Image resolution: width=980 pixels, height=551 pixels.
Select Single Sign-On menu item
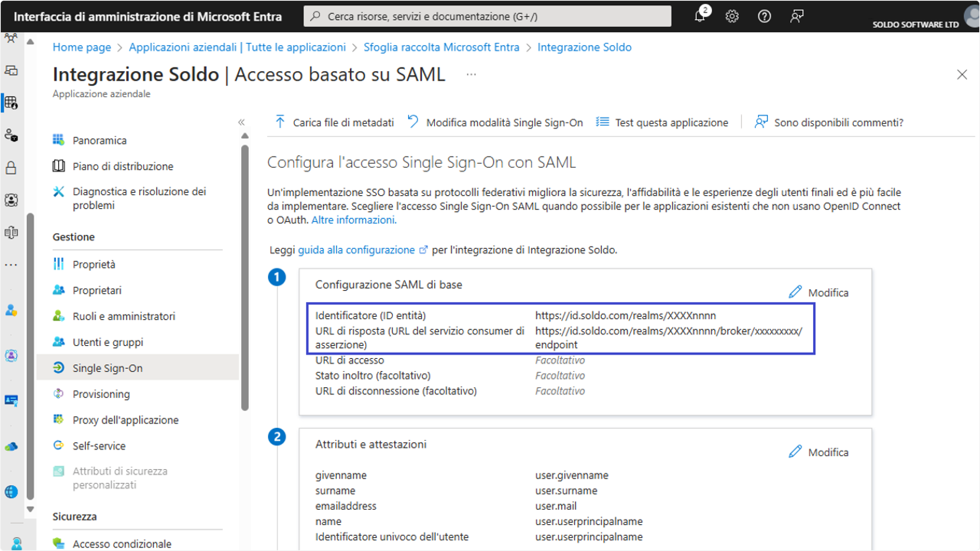pos(138,368)
